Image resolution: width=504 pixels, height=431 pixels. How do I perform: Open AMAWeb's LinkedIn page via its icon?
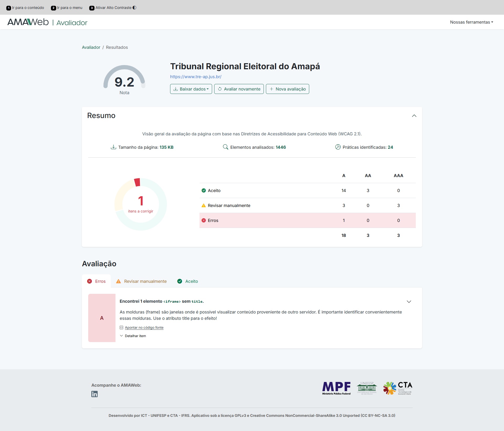point(94,394)
